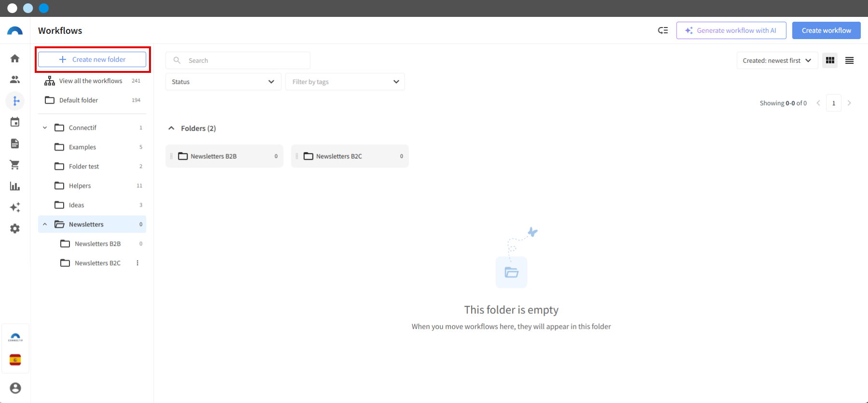Image resolution: width=868 pixels, height=403 pixels.
Task: Open the Home icon in the sidebar
Action: coord(15,58)
